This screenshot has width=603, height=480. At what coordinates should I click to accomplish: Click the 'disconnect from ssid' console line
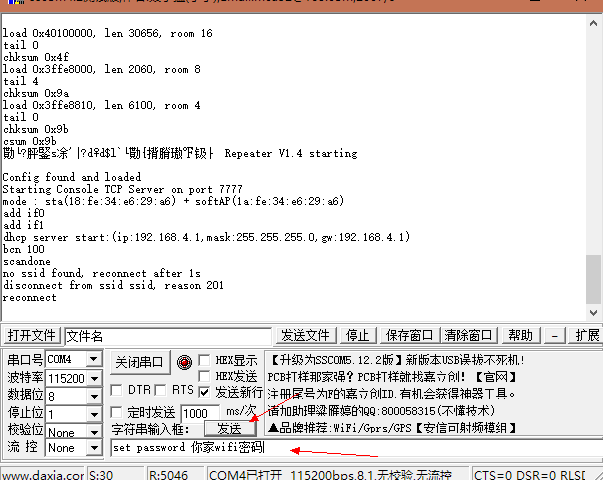coord(113,285)
